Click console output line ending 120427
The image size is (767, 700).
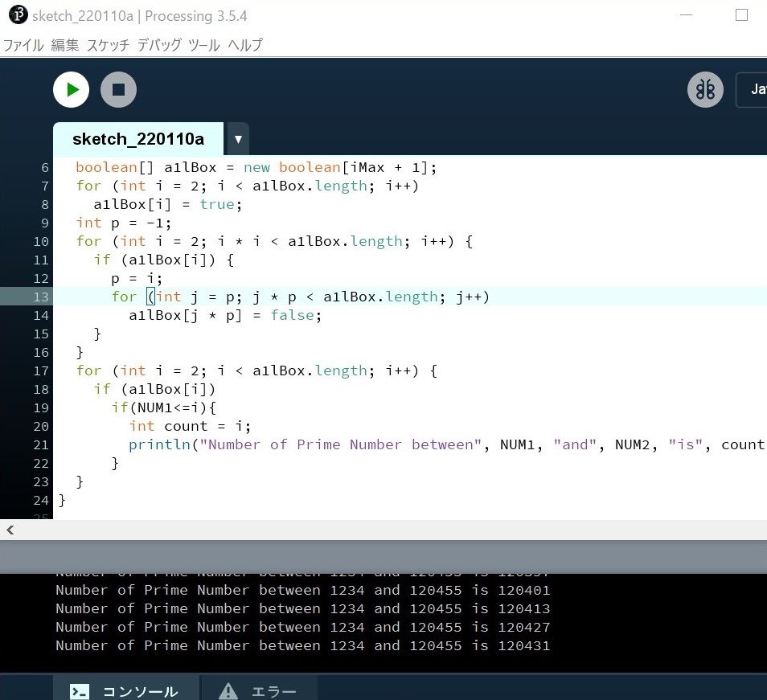click(x=303, y=627)
